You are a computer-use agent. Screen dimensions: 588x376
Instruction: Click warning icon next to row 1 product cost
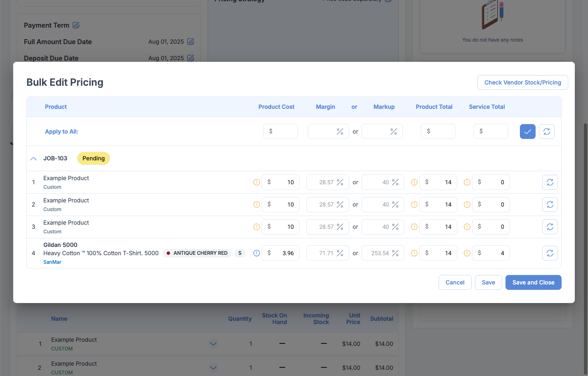[x=256, y=182]
